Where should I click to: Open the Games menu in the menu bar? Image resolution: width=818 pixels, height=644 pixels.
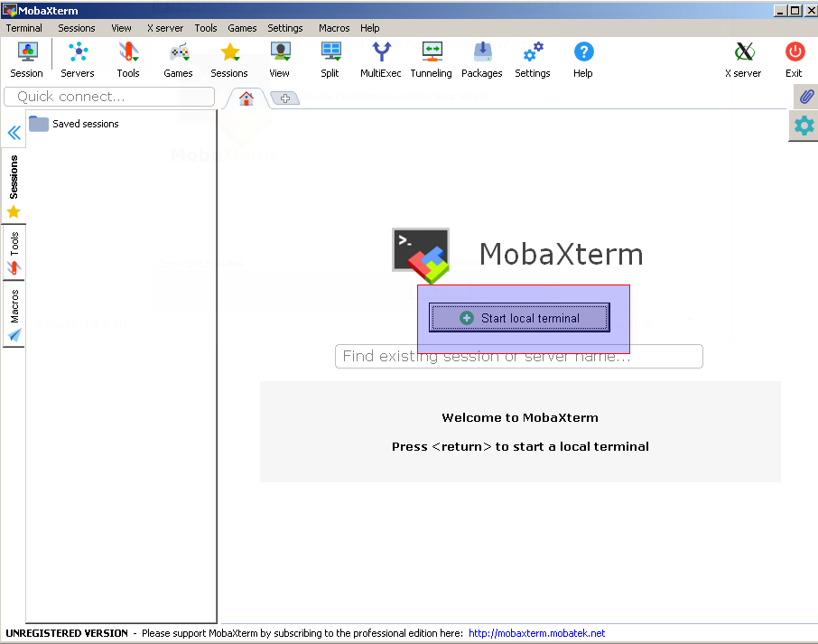(x=242, y=28)
